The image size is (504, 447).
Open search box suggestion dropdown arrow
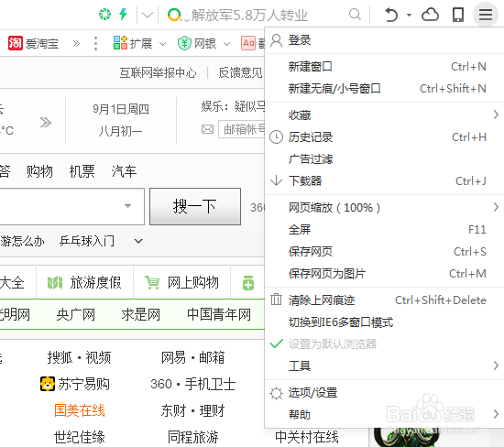coord(127,206)
